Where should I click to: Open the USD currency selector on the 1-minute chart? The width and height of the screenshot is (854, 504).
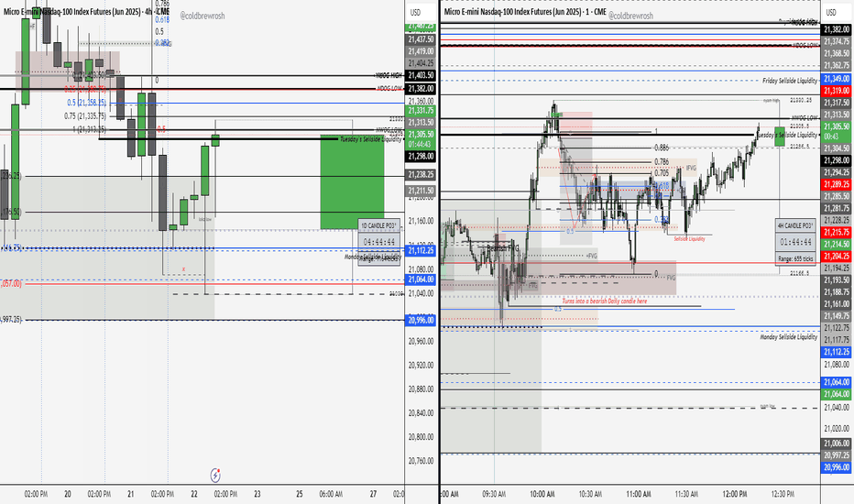[x=831, y=12]
